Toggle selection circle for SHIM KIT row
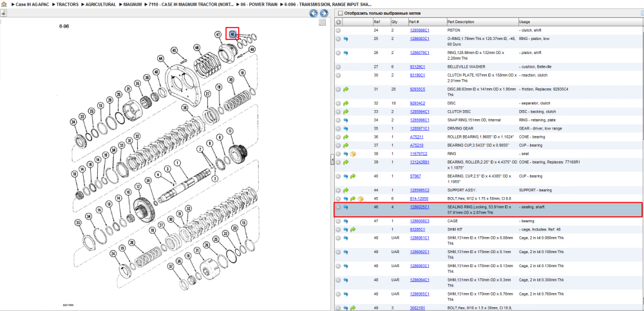The width and height of the screenshot is (644, 311). pos(339,230)
